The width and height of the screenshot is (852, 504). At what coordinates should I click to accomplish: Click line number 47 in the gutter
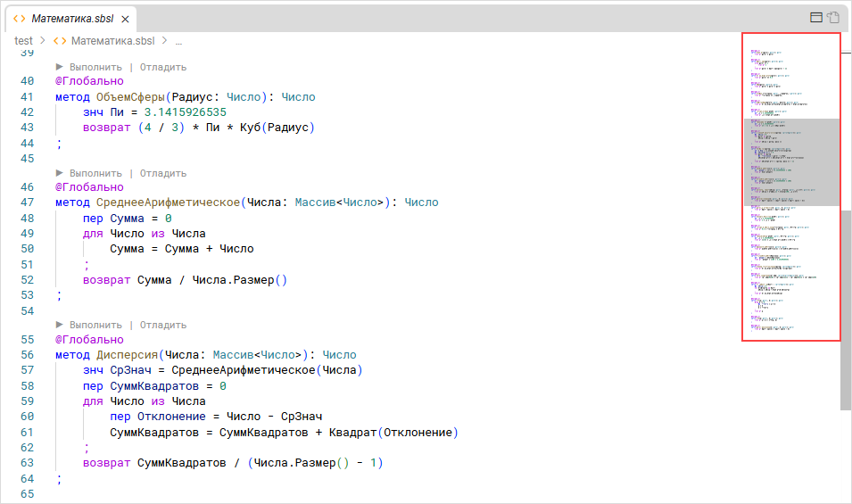(x=26, y=202)
